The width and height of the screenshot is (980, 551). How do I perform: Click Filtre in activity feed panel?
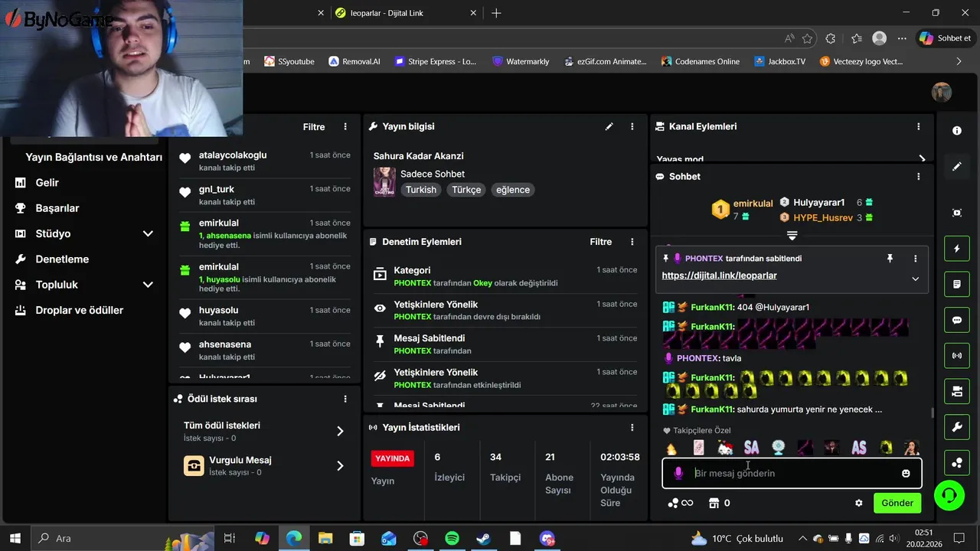pyautogui.click(x=314, y=127)
